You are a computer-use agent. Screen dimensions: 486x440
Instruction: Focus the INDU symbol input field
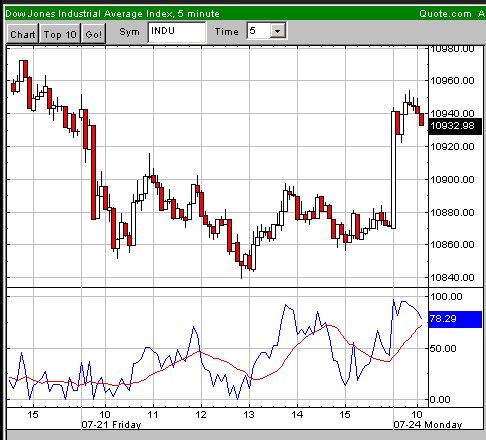(177, 32)
